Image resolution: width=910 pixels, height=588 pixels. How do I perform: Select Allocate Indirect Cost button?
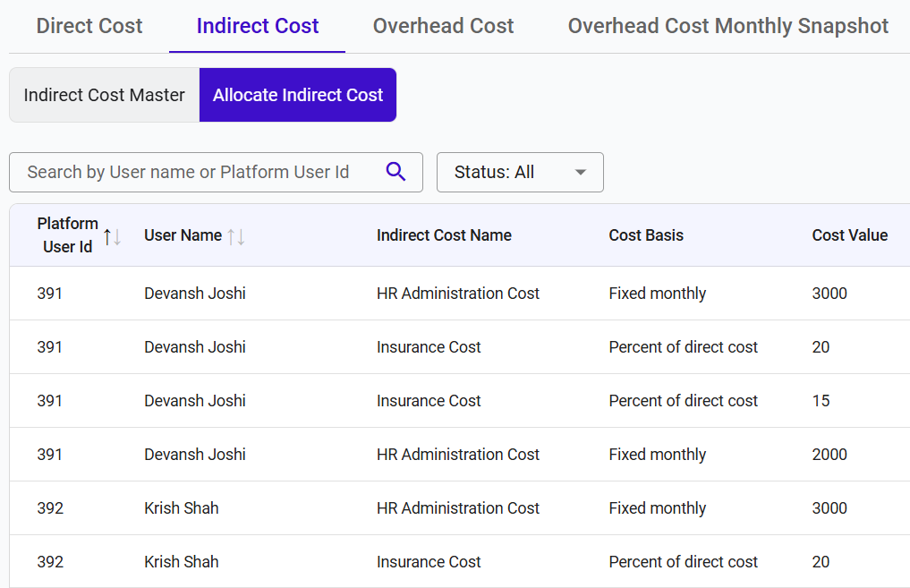298,95
